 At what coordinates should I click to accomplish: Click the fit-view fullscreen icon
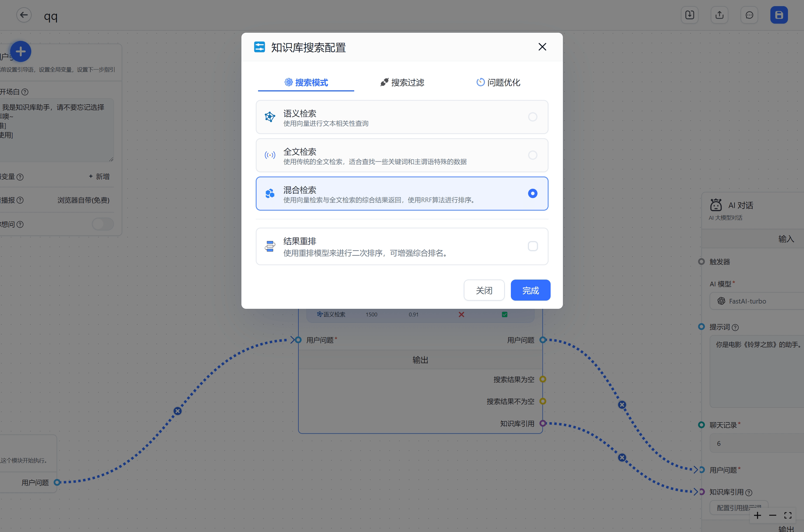pyautogui.click(x=788, y=516)
